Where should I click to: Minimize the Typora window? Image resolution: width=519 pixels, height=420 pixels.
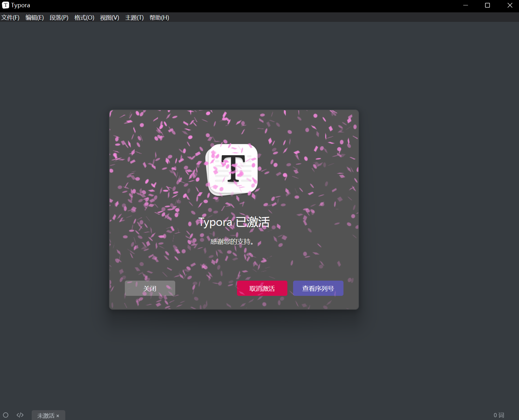coord(465,5)
